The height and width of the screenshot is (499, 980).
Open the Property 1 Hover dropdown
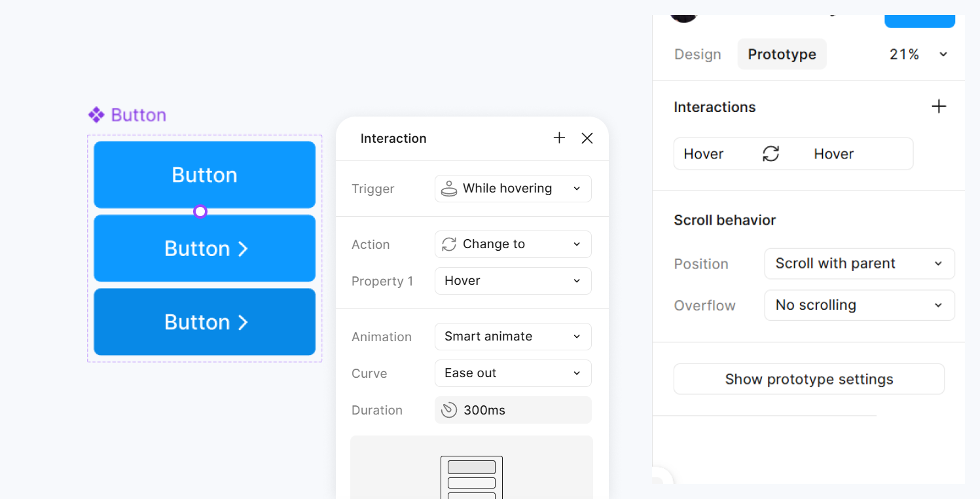coord(513,281)
